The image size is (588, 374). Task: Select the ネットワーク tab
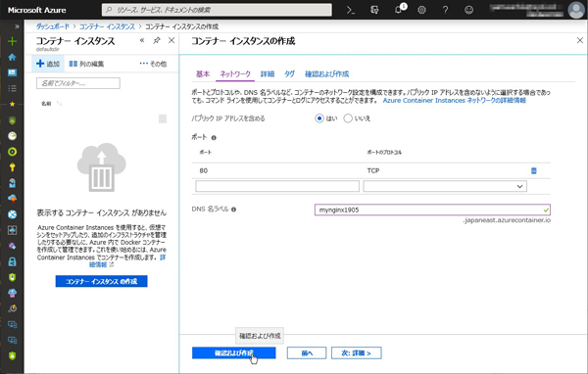235,74
